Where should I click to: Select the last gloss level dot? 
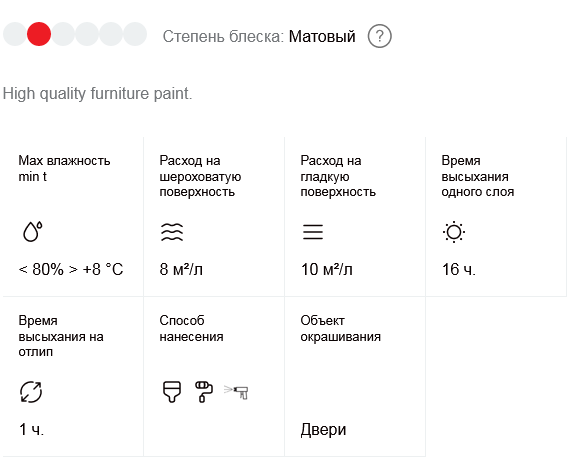135,34
